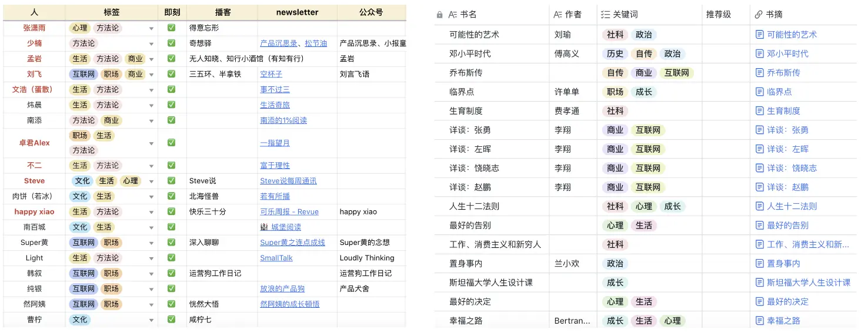
Task: Select the 推荐级 column header
Action: coord(718,15)
